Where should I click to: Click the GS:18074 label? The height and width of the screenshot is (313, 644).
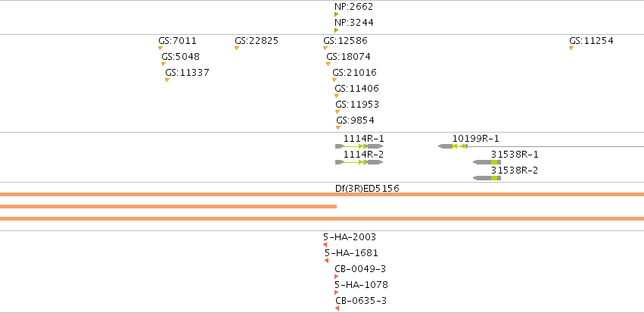(349, 57)
